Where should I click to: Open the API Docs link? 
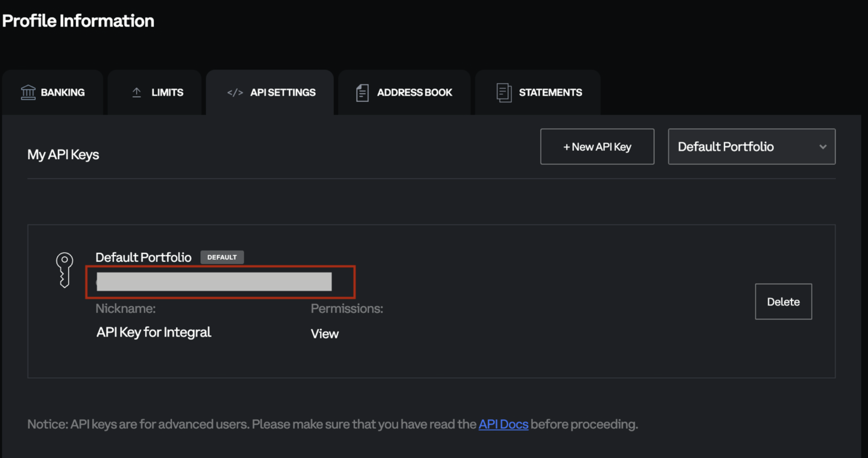click(503, 424)
